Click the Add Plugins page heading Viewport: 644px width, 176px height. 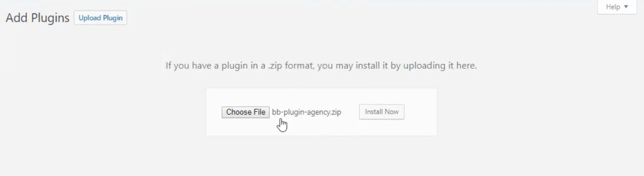point(37,18)
